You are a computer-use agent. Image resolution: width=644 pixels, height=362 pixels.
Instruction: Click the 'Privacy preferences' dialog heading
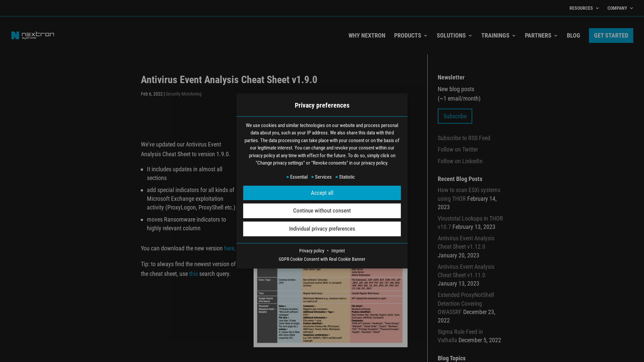(322, 105)
